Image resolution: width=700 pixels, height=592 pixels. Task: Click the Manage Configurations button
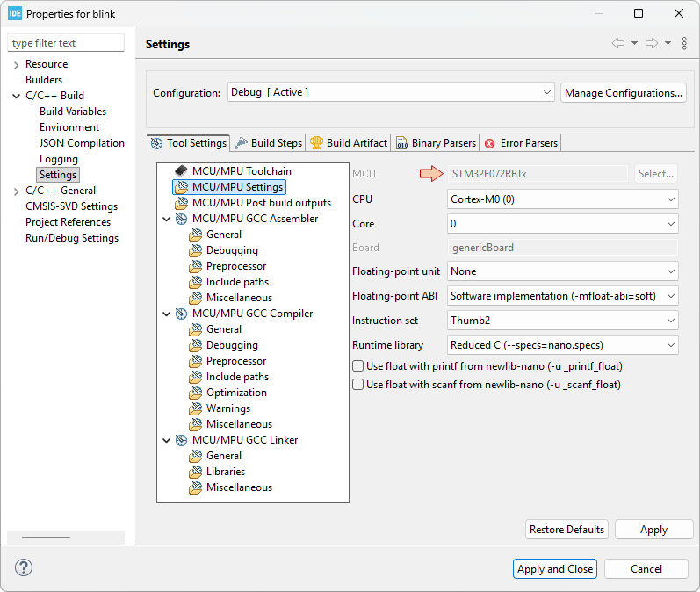[x=623, y=93]
